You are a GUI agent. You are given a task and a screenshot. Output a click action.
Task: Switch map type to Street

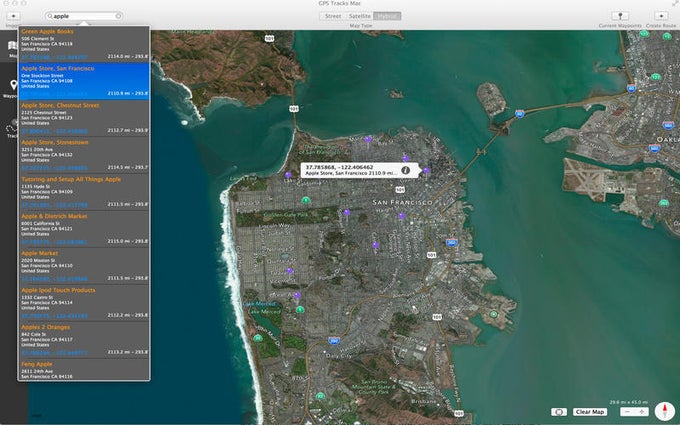coord(333,16)
